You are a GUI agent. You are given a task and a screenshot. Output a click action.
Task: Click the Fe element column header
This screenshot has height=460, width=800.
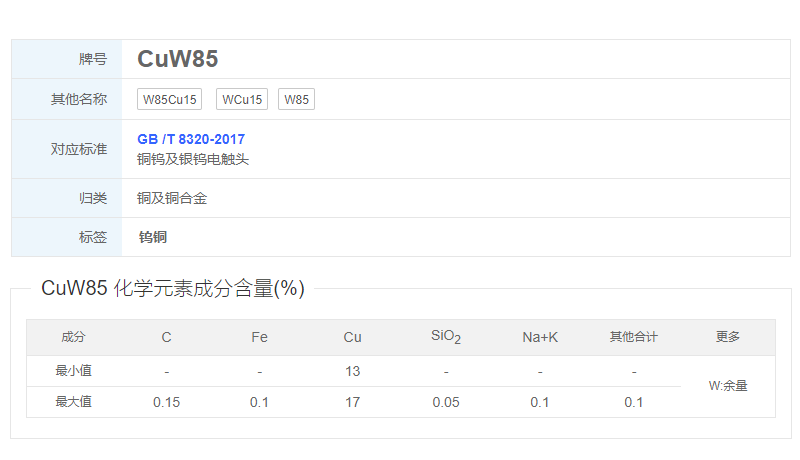pyautogui.click(x=259, y=337)
